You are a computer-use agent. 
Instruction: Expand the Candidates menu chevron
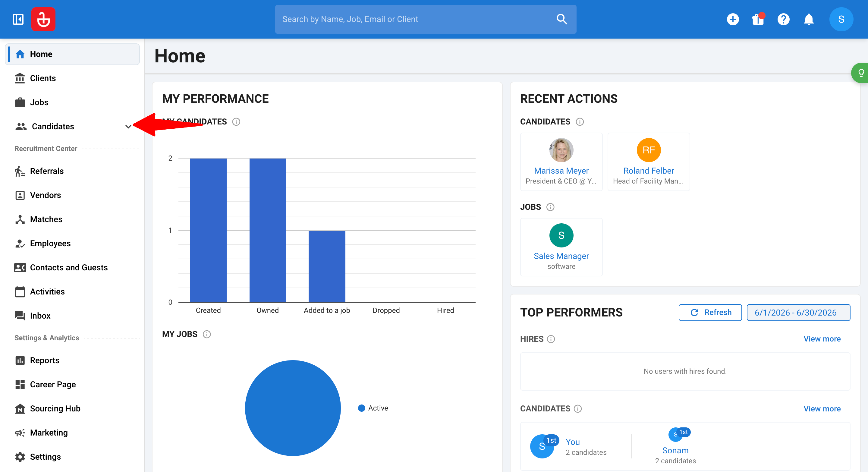(x=128, y=127)
